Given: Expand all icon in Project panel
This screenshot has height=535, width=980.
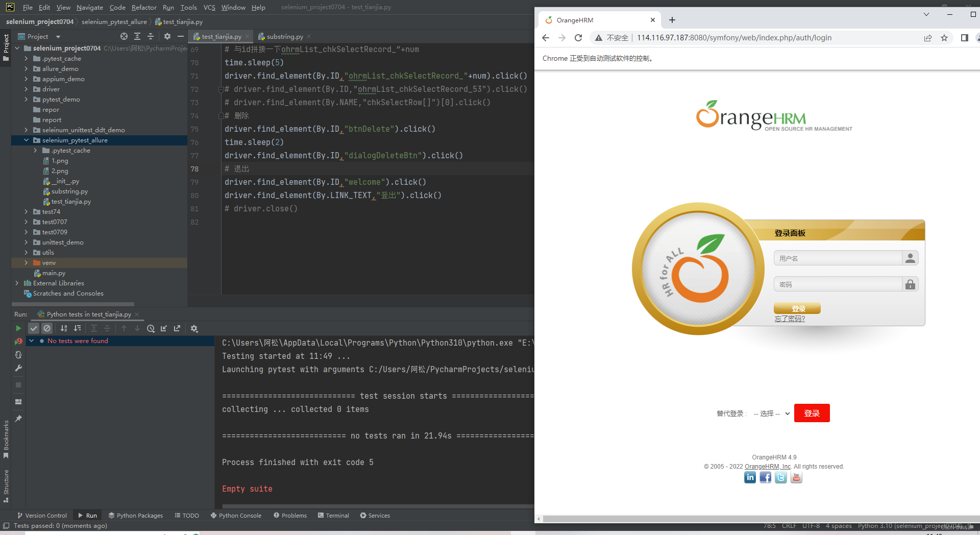Looking at the screenshot, I should pyautogui.click(x=137, y=36).
